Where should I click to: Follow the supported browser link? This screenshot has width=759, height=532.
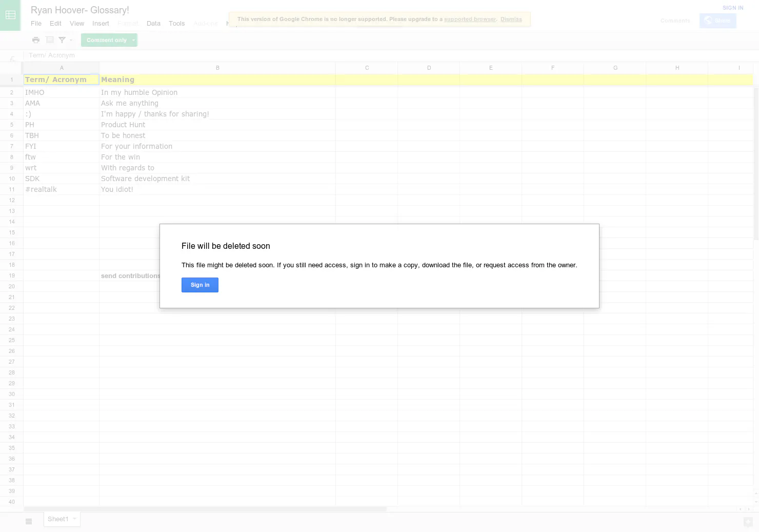click(x=470, y=19)
